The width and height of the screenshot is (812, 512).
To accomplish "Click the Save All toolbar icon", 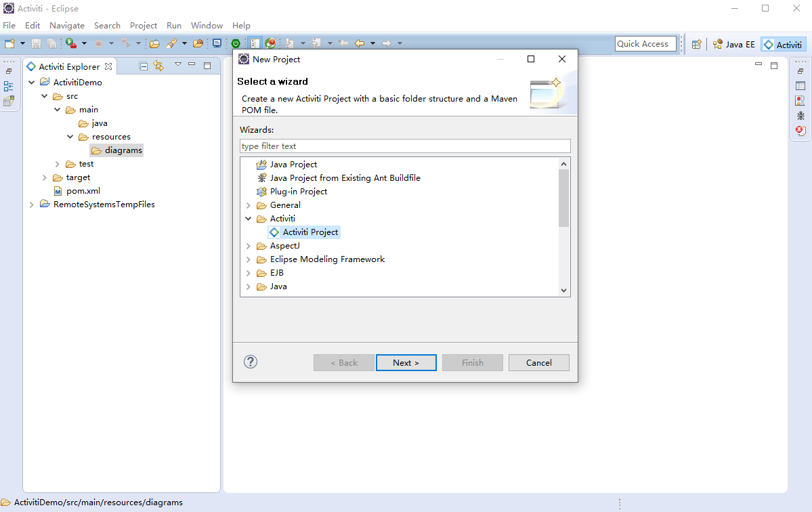I will [51, 43].
